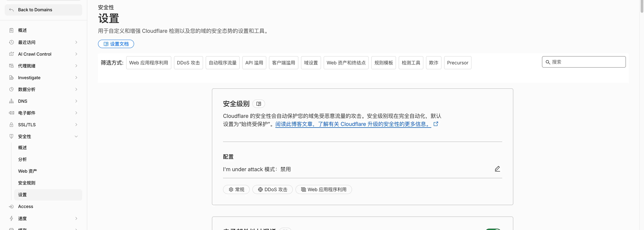Open 概述 under the 安全性 submenu
The image size is (644, 230).
pyautogui.click(x=48, y=148)
